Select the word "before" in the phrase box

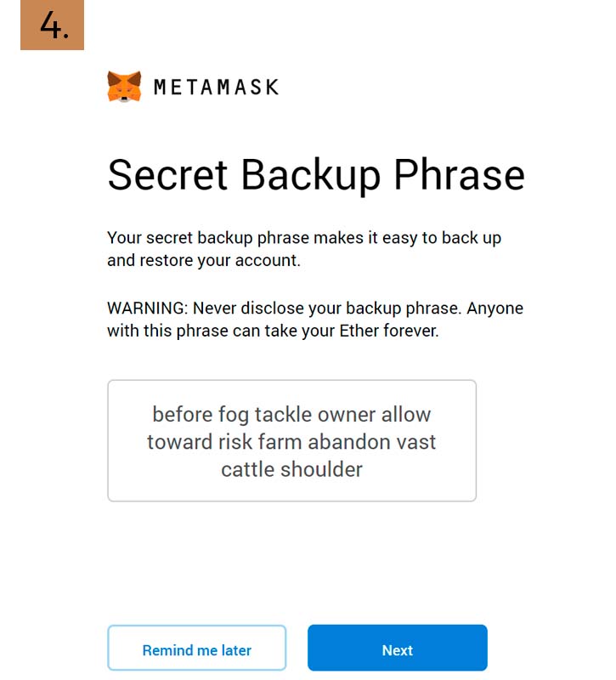183,414
